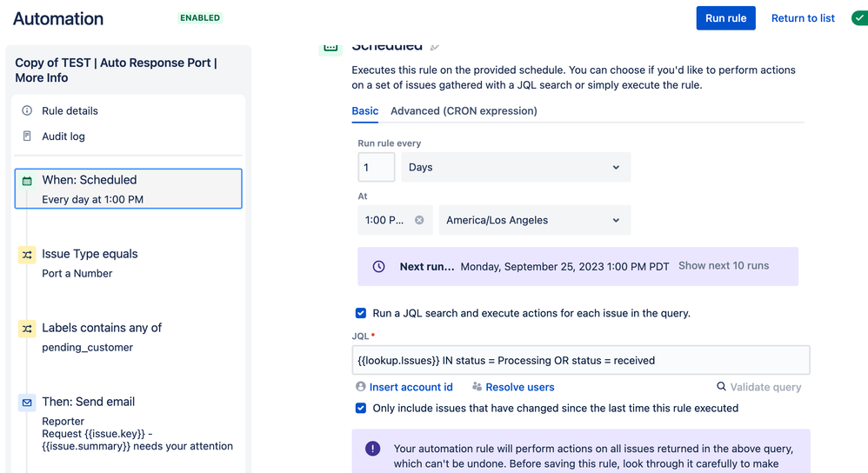
Task: Click the Insert account id link
Action: pyautogui.click(x=411, y=387)
